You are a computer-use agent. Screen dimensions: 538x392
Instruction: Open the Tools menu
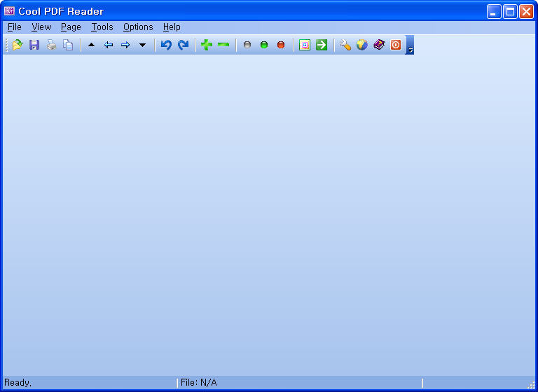[102, 27]
